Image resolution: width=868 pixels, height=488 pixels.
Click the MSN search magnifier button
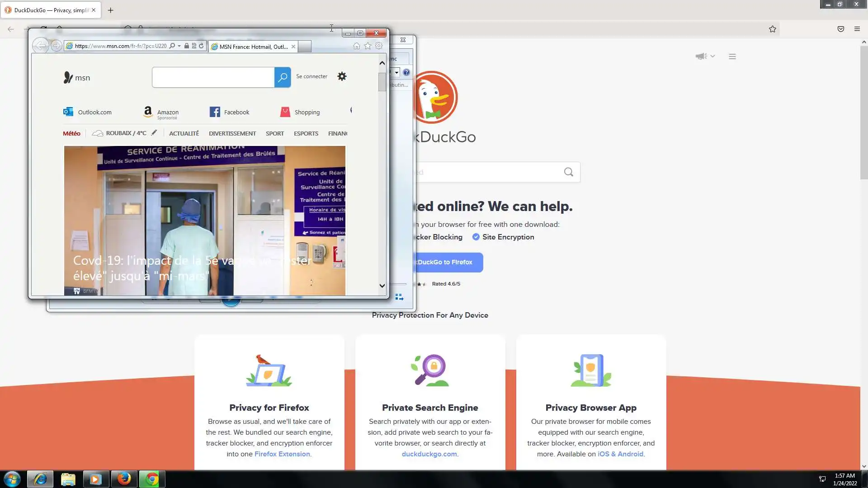tap(283, 77)
